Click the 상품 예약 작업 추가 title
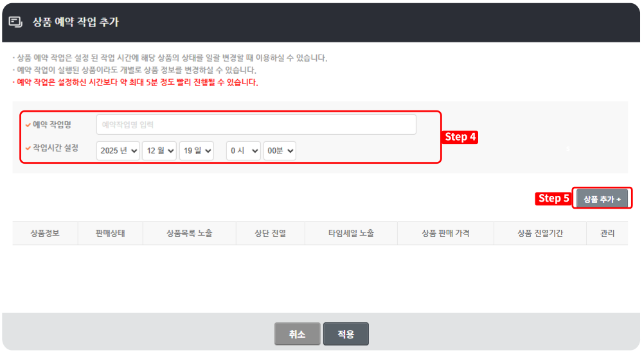The image size is (644, 357). pyautogui.click(x=76, y=22)
